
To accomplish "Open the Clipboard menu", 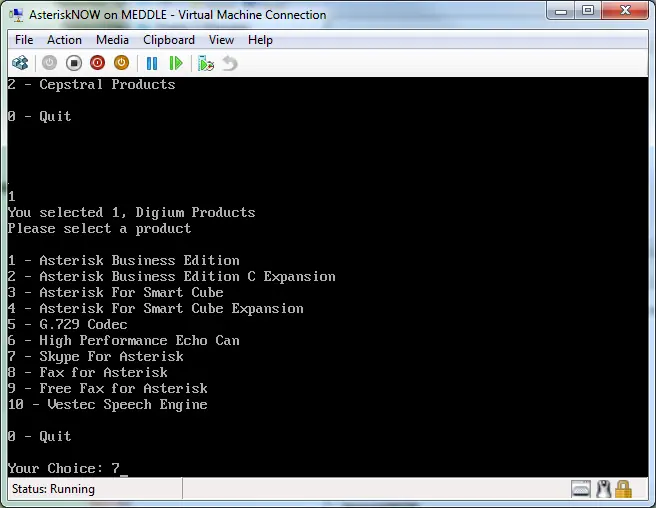I will click(169, 40).
